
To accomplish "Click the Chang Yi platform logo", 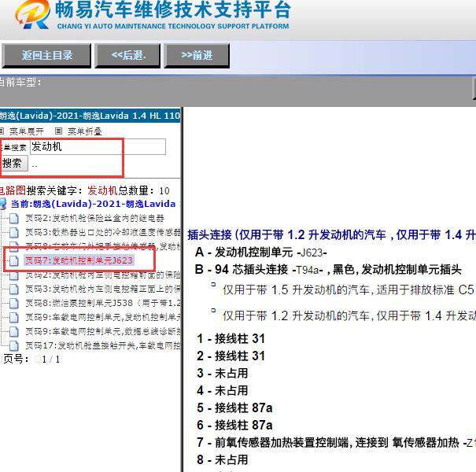I will 33,13.
